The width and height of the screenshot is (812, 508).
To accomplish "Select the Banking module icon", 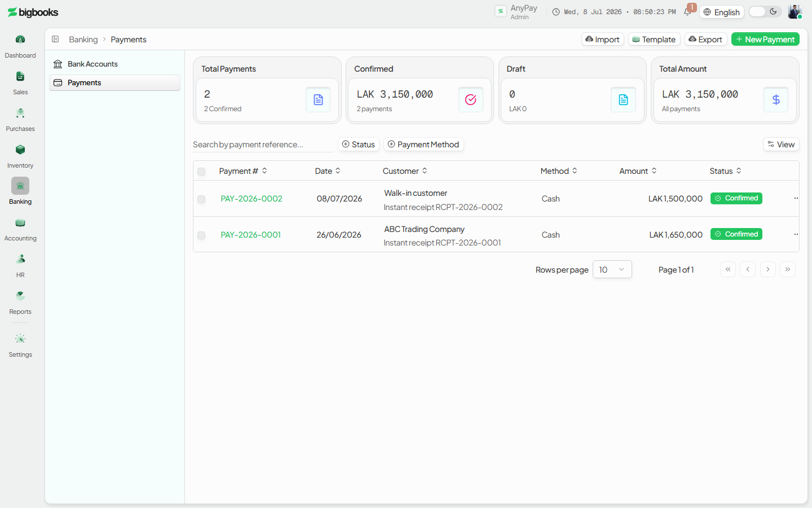I will point(20,186).
